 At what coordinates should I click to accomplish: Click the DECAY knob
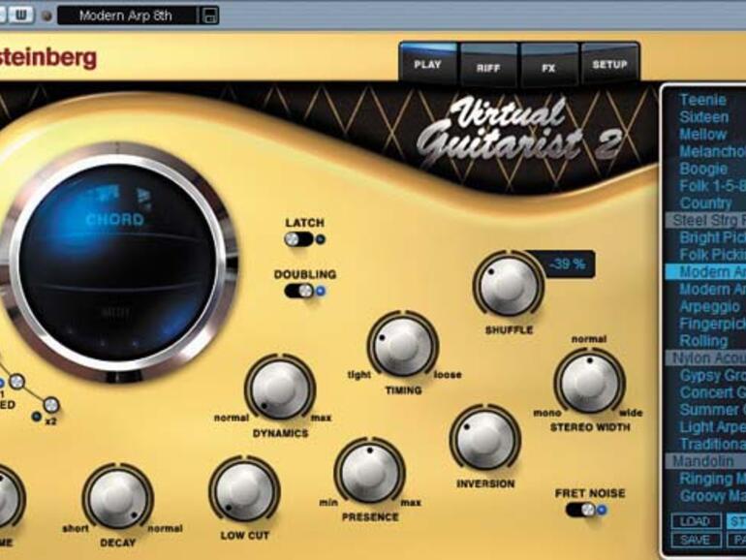pos(117,498)
